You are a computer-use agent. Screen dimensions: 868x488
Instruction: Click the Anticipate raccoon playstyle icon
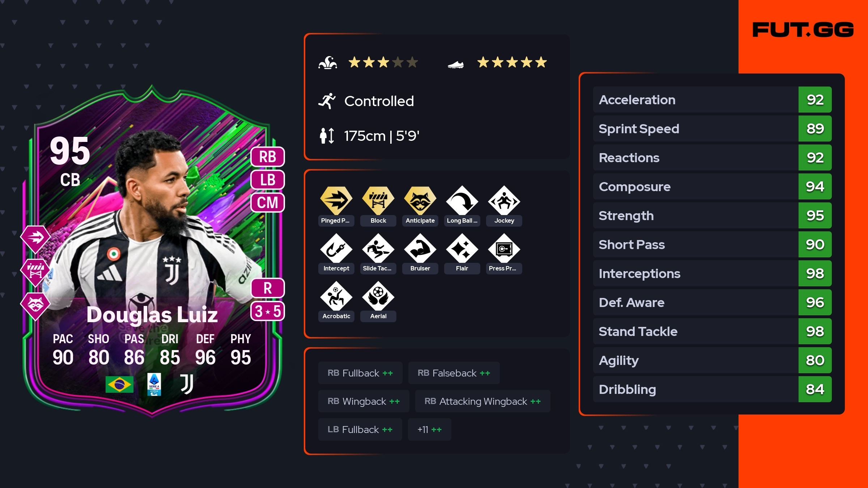coord(420,200)
